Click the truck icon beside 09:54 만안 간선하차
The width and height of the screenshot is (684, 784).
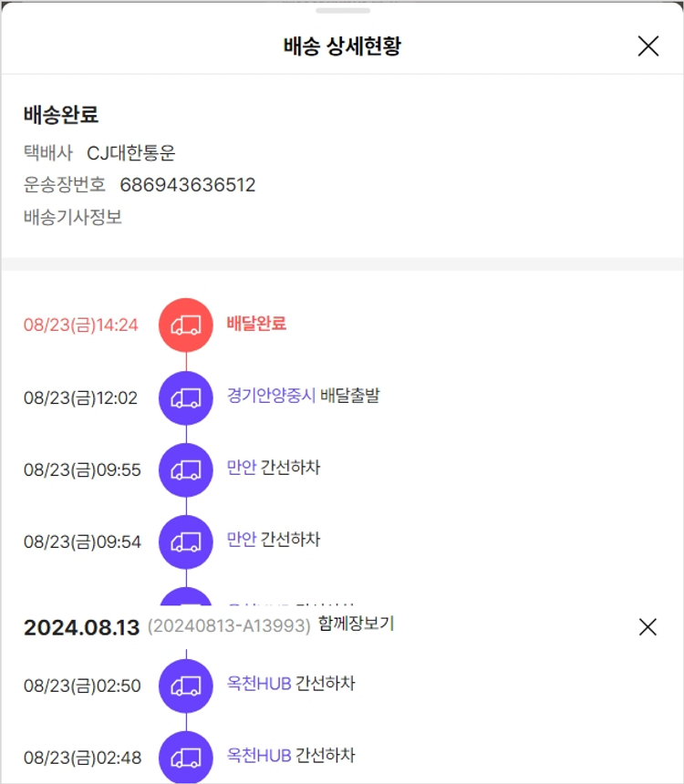[x=186, y=542]
